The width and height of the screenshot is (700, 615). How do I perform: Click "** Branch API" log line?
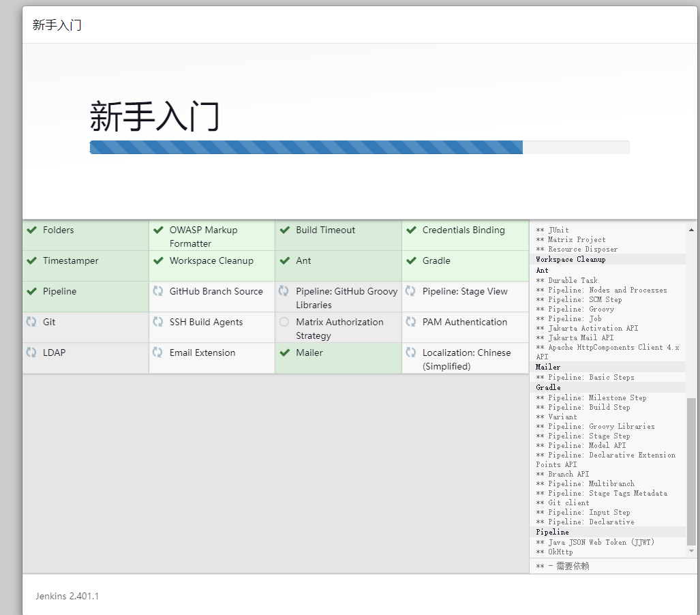click(x=562, y=475)
